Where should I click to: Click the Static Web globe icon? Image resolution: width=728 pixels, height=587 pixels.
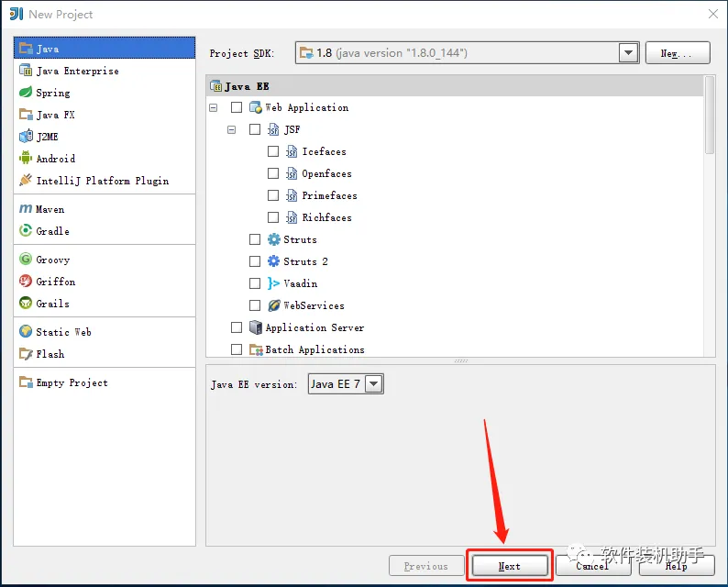[26, 332]
